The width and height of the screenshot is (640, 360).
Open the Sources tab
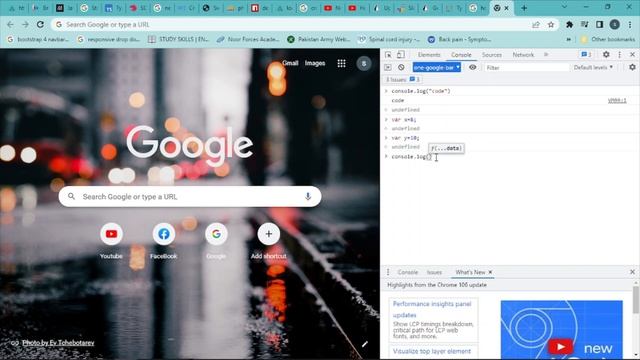[x=491, y=55]
